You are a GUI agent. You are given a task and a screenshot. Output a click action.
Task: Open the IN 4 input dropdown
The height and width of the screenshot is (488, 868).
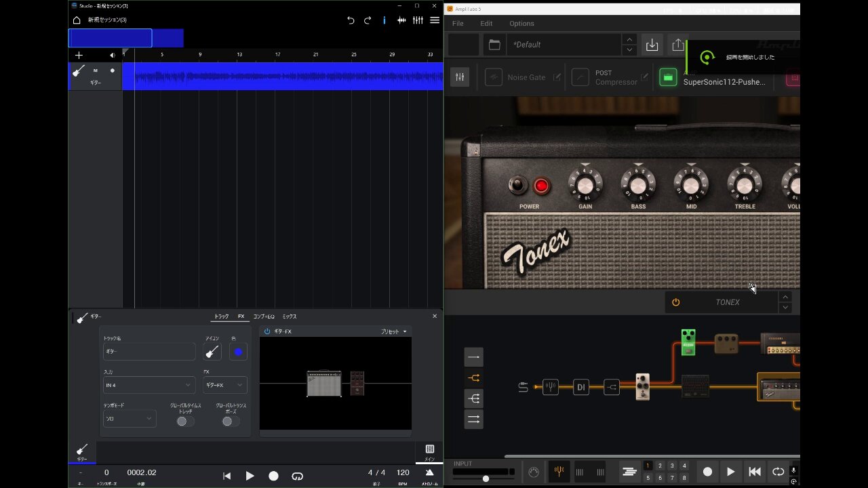tap(149, 385)
